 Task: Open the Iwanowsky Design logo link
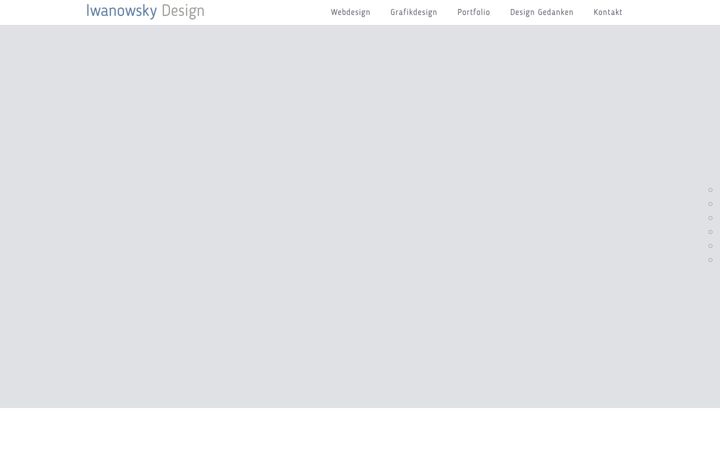click(x=145, y=11)
